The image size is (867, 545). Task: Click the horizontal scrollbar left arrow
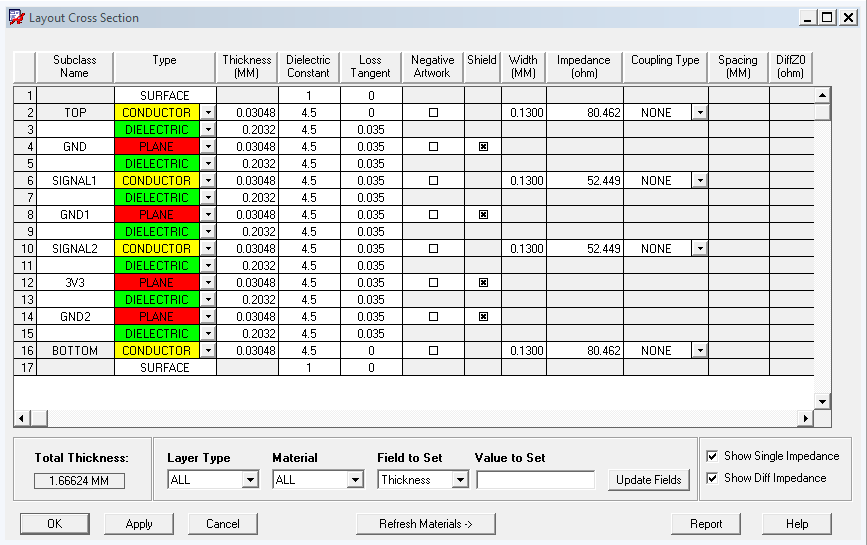click(x=22, y=418)
